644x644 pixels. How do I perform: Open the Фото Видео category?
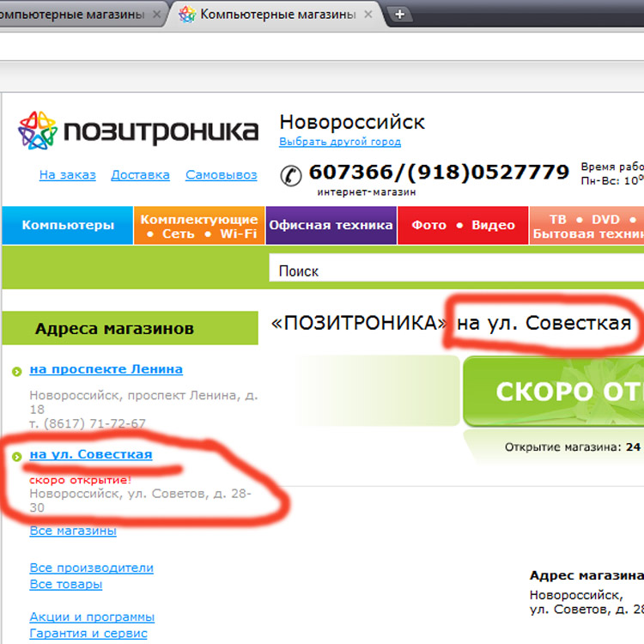[463, 226]
